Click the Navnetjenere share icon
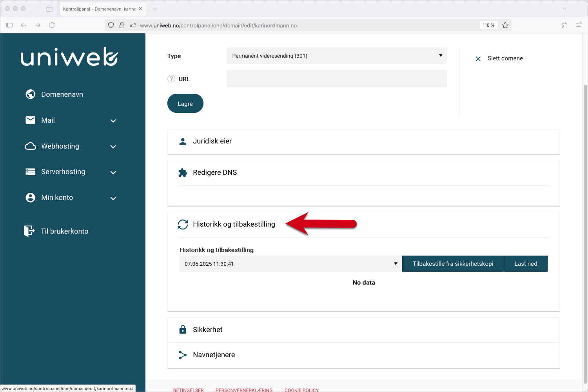588x392 pixels. (183, 355)
